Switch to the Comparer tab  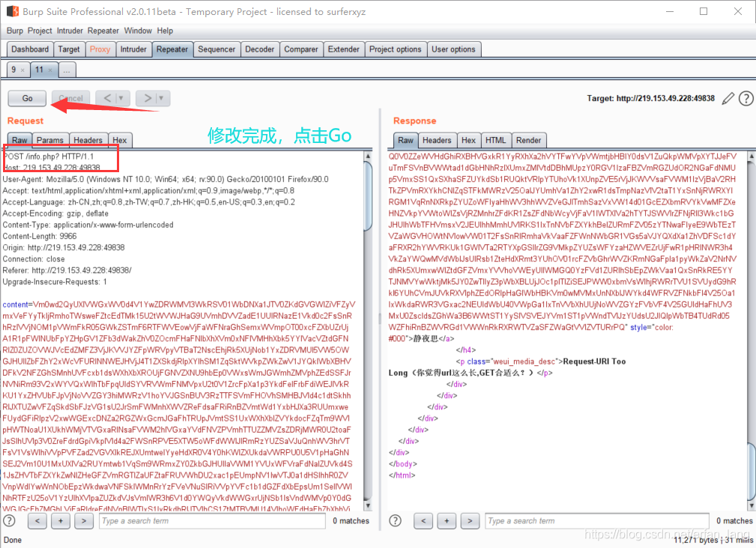click(x=301, y=49)
